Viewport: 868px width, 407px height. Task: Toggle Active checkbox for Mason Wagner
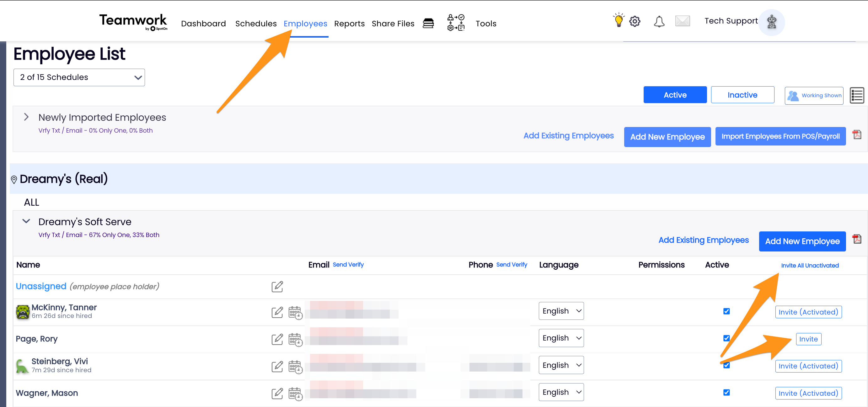(x=726, y=393)
